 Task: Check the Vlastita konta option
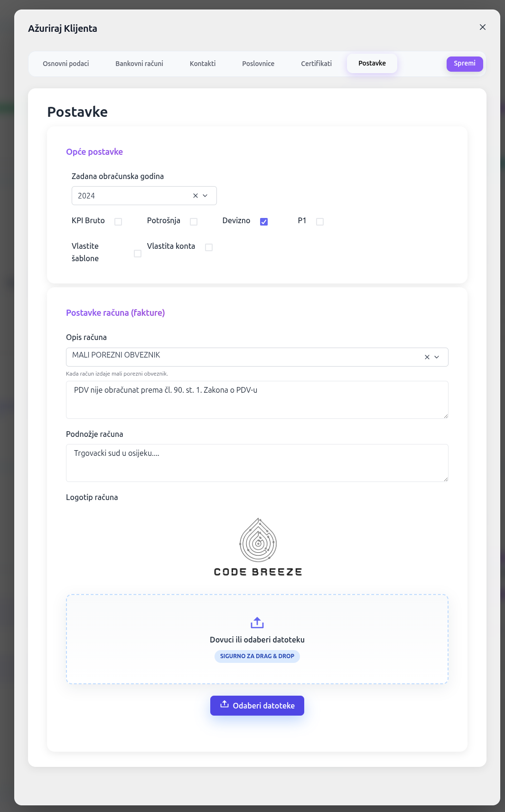pos(209,247)
